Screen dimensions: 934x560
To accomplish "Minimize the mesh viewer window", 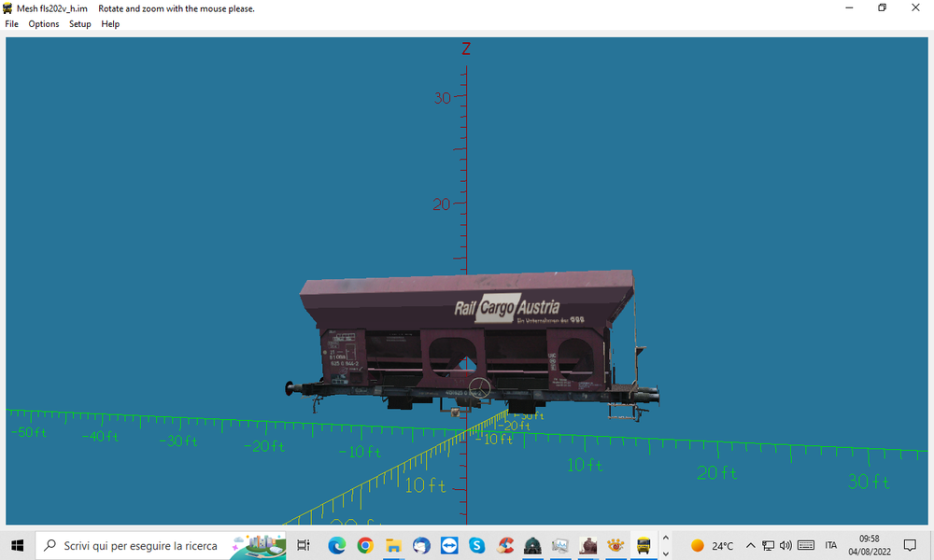I will pos(849,7).
